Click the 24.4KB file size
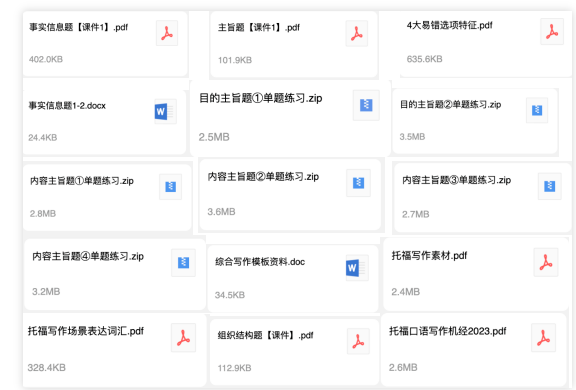The height and width of the screenshot is (390, 576). 43,138
